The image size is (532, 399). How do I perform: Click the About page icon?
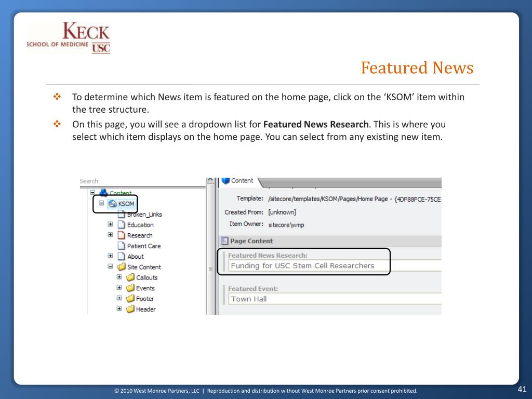(x=122, y=256)
